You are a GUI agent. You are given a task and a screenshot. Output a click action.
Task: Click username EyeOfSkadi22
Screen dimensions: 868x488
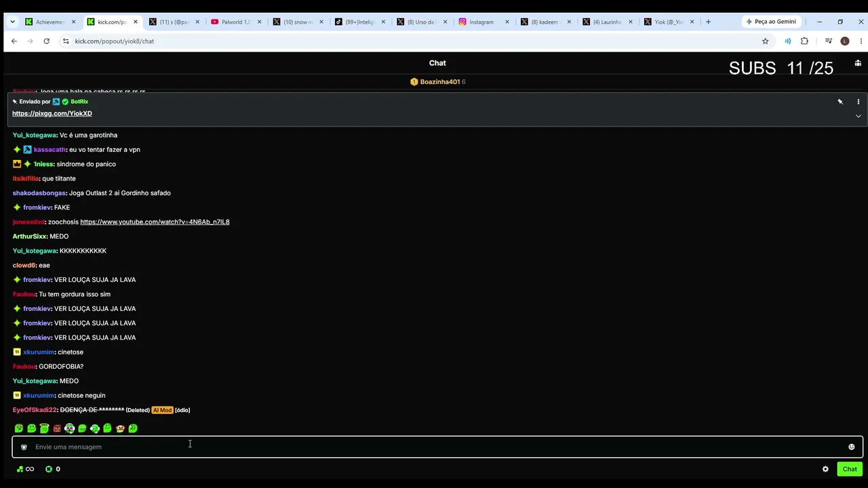pos(34,410)
